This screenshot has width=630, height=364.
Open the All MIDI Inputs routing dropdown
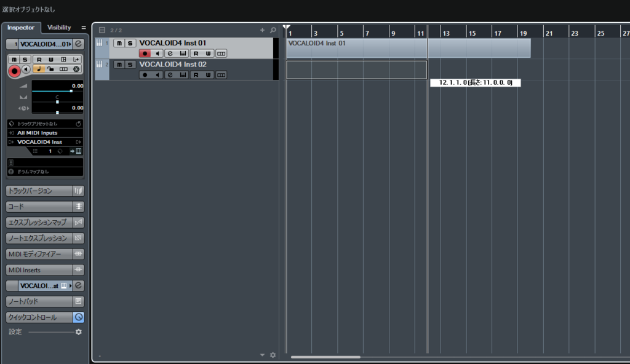45,133
